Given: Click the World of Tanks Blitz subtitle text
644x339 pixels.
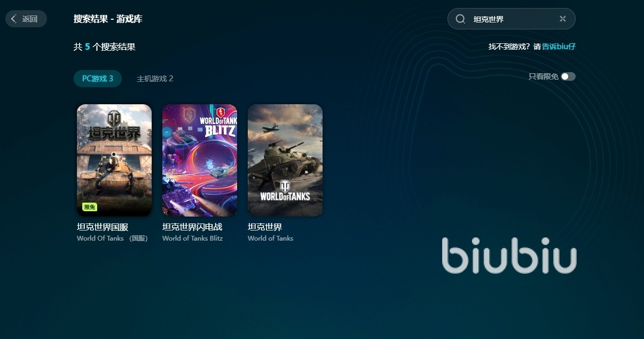Looking at the screenshot, I should point(193,238).
